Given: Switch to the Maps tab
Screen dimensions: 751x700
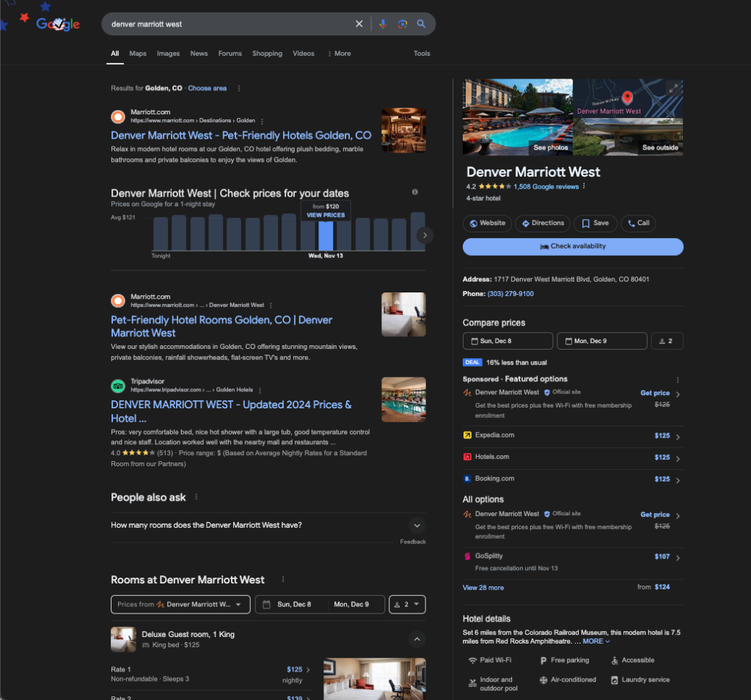Looking at the screenshot, I should click(x=138, y=54).
